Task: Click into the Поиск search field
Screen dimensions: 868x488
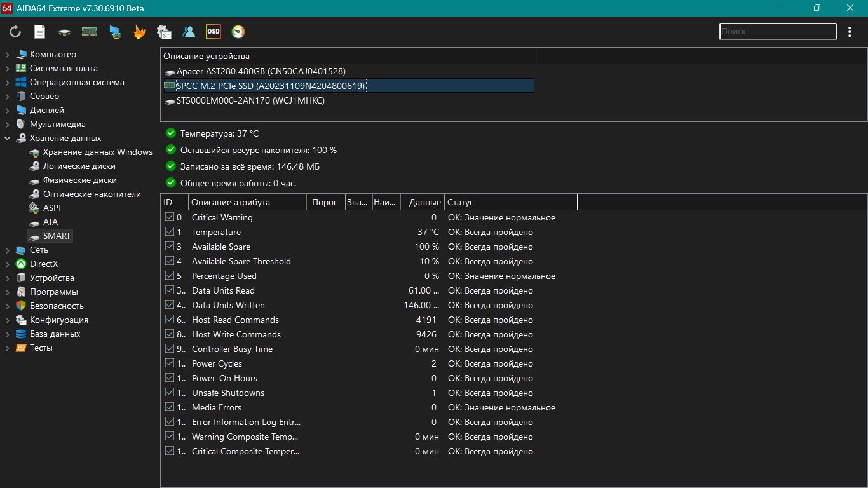Action: (x=778, y=31)
